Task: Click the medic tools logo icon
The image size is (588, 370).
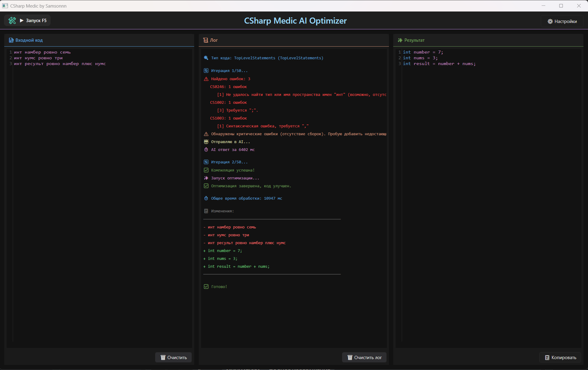Action: (12, 21)
